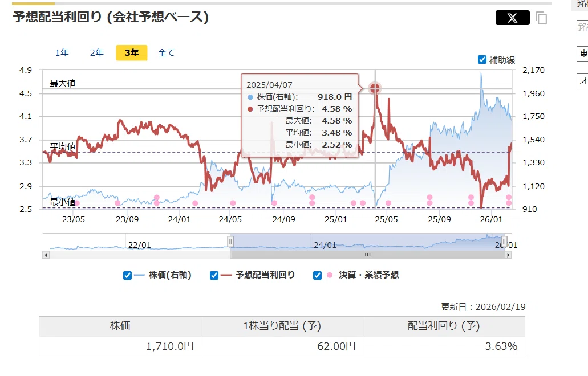
Task: Click the 25/09 x-axis label
Action: (x=440, y=219)
